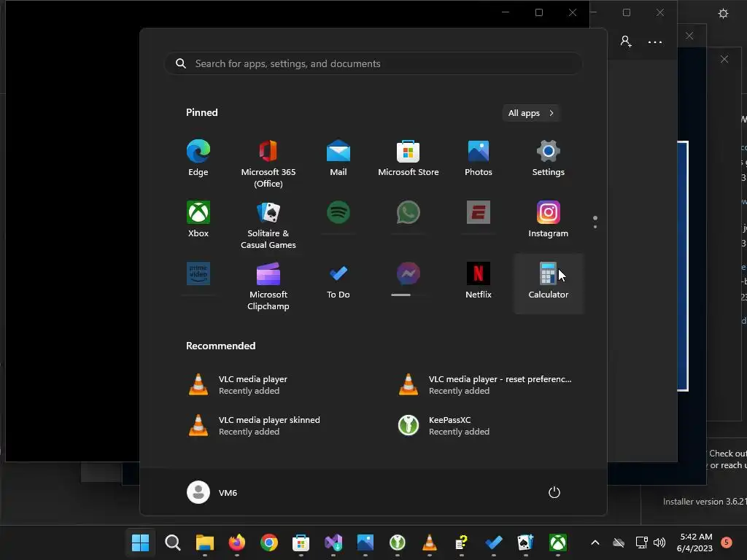747x560 pixels.
Task: Switch to Photos app on the taskbar
Action: (x=365, y=542)
